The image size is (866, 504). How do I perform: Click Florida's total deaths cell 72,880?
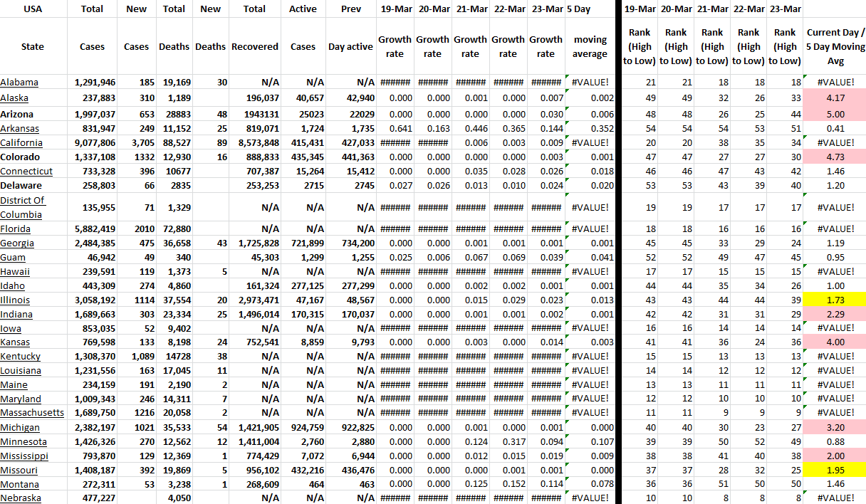point(174,229)
